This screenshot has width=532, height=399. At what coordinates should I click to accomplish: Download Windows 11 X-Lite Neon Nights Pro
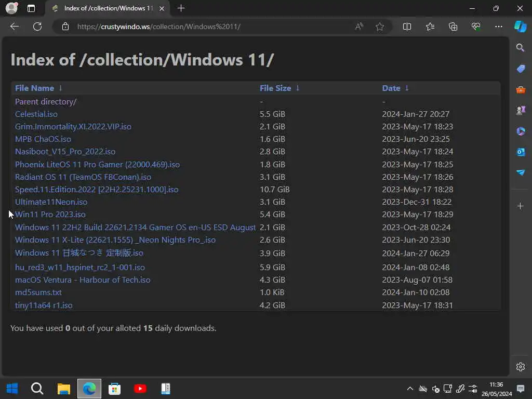tap(115, 240)
